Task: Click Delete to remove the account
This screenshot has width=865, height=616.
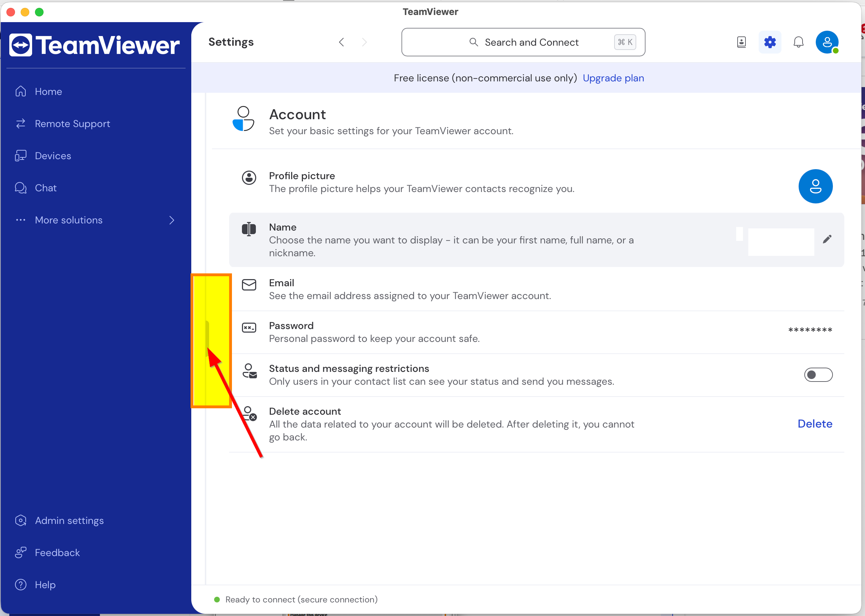Action: pyautogui.click(x=815, y=424)
